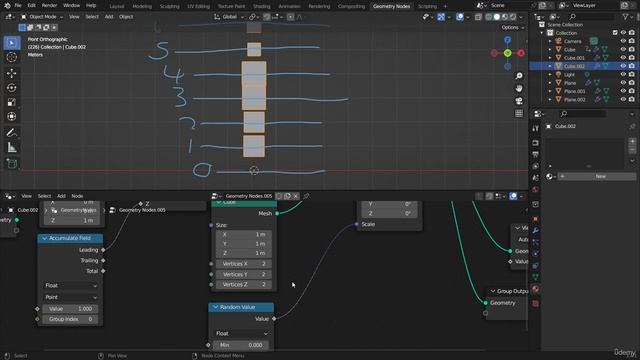Image resolution: width=640 pixels, height=360 pixels.
Task: Open the File menu
Action: [x=18, y=6]
